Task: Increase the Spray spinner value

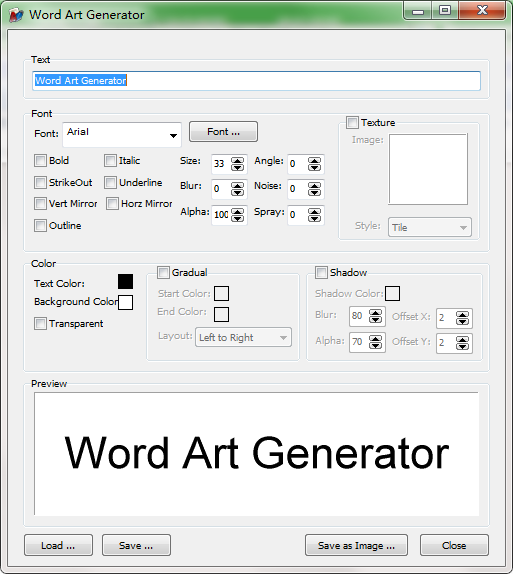Action: (314, 212)
